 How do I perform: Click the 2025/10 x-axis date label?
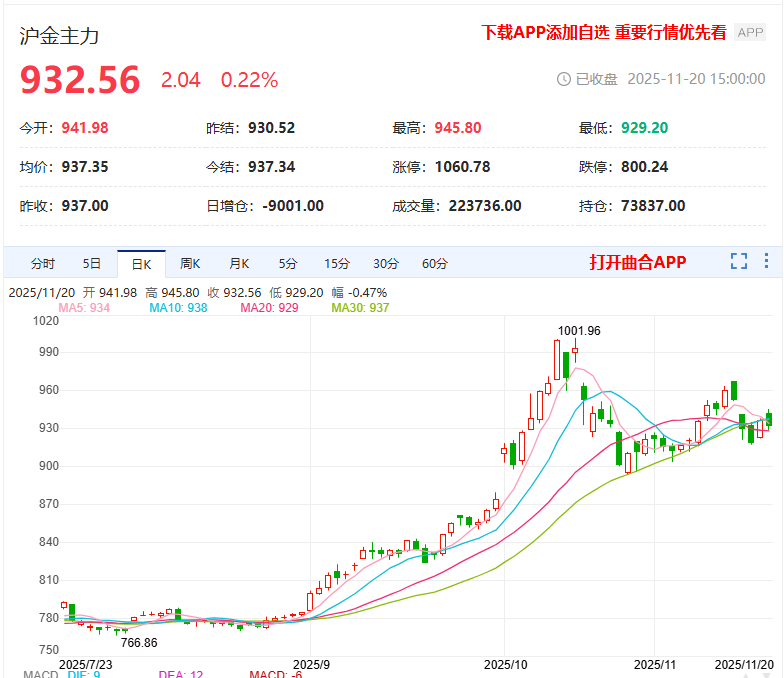tap(506, 665)
